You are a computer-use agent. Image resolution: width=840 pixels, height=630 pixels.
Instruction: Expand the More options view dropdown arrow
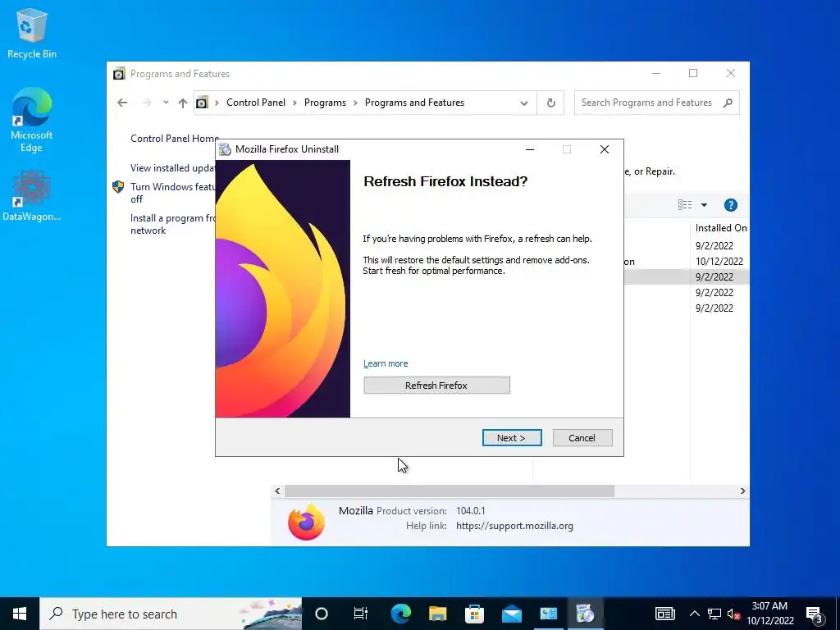tap(704, 204)
